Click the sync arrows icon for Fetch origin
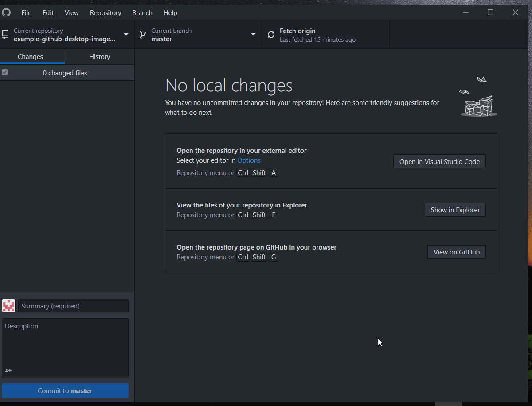 click(271, 35)
